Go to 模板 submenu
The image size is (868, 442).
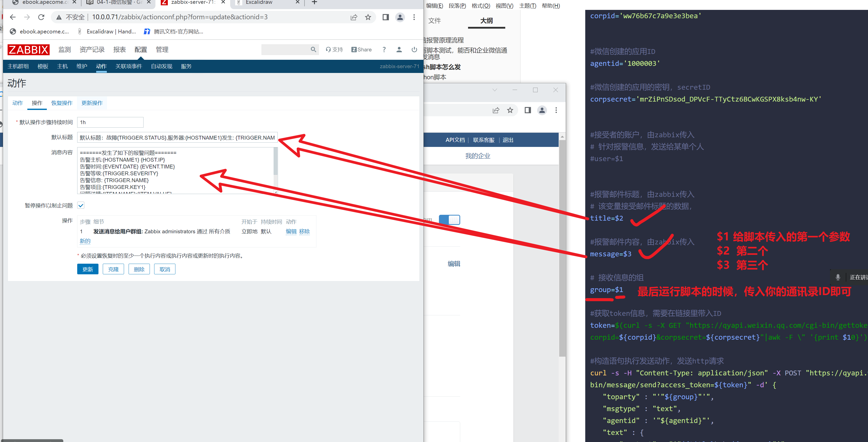point(43,66)
